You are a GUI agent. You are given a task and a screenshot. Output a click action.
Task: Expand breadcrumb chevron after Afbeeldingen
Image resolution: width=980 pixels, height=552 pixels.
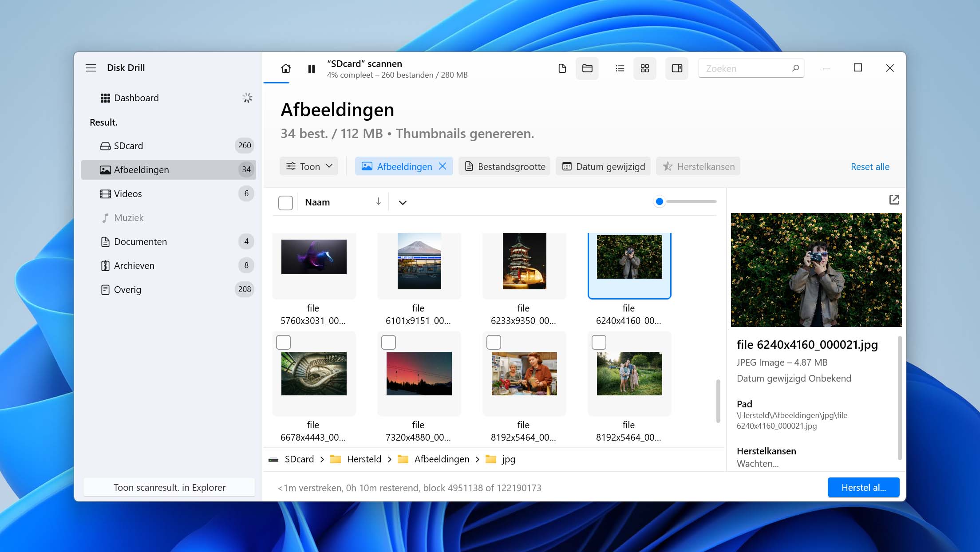click(x=477, y=459)
